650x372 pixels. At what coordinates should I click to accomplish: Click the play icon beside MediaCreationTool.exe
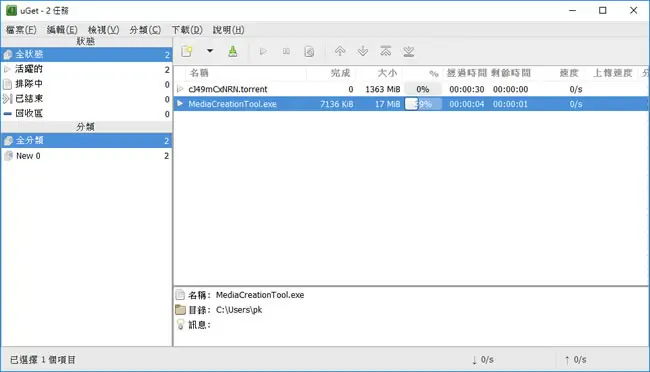point(180,104)
